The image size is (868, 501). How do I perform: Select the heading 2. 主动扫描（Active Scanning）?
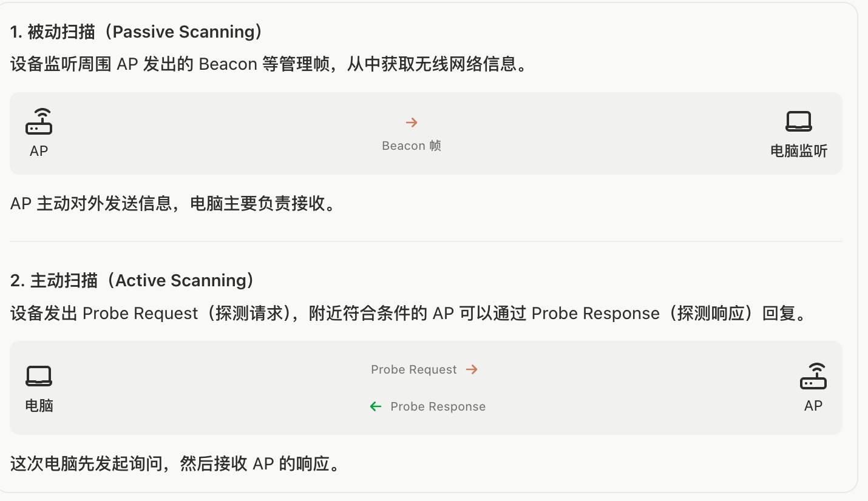click(133, 280)
